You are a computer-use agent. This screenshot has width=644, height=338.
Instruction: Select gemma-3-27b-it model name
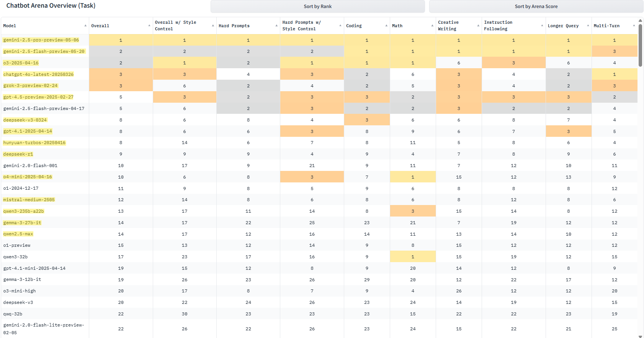click(22, 223)
